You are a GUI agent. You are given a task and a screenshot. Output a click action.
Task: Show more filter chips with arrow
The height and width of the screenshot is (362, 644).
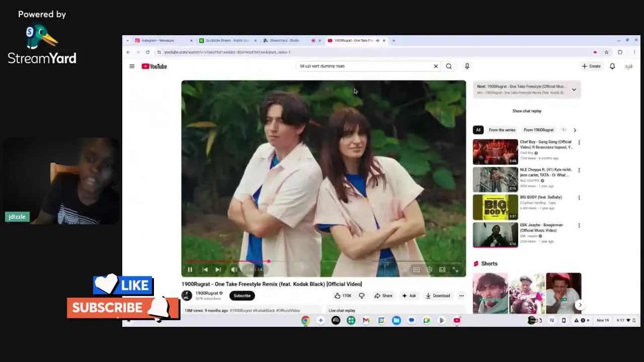click(x=575, y=130)
